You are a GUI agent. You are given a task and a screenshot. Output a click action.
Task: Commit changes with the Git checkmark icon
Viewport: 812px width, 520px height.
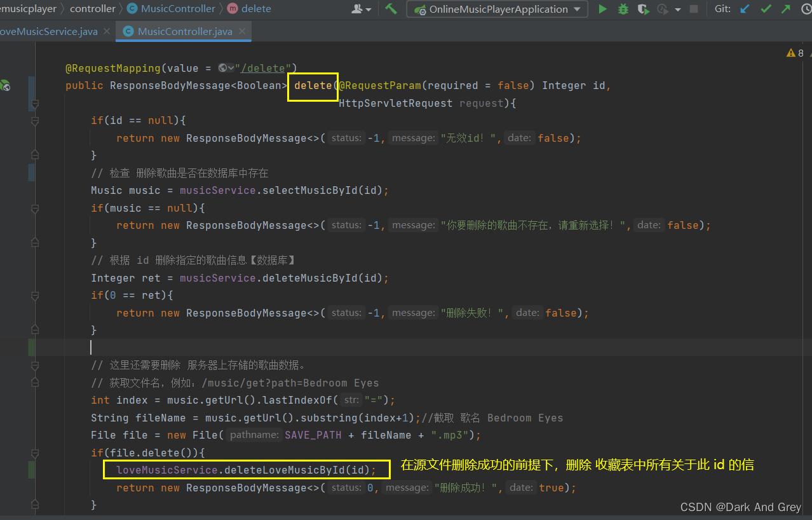point(766,9)
